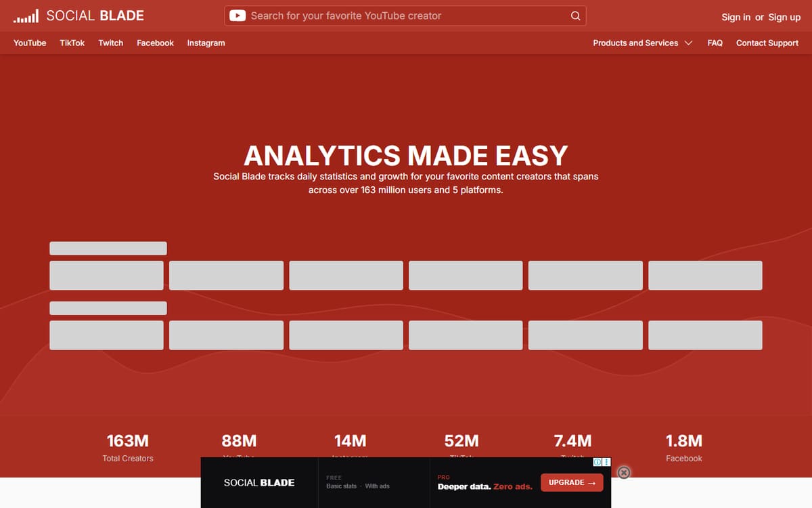Go to Contact Support

point(767,43)
